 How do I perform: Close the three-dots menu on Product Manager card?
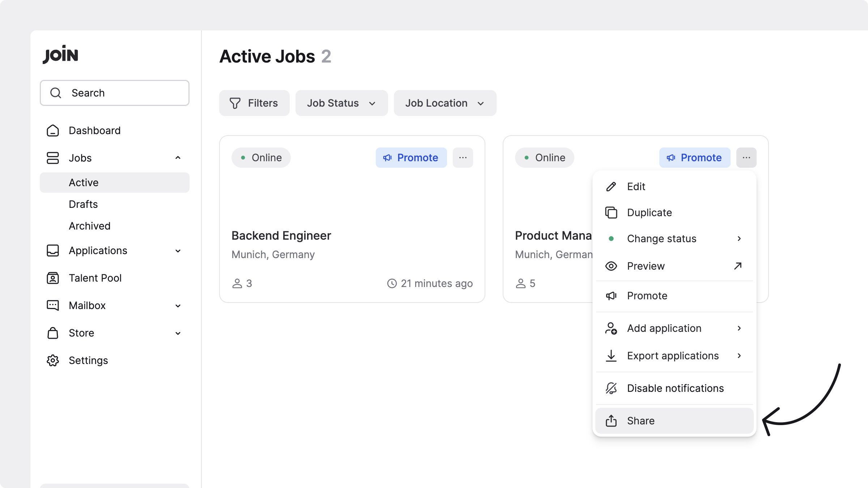[x=746, y=158]
